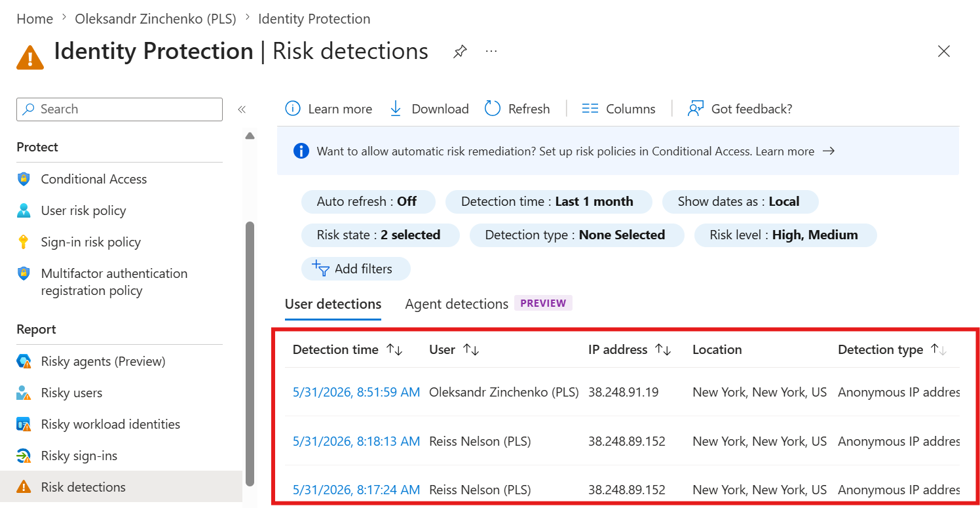The height and width of the screenshot is (508, 980).
Task: Click the Learn more toolbar button
Action: pos(329,109)
